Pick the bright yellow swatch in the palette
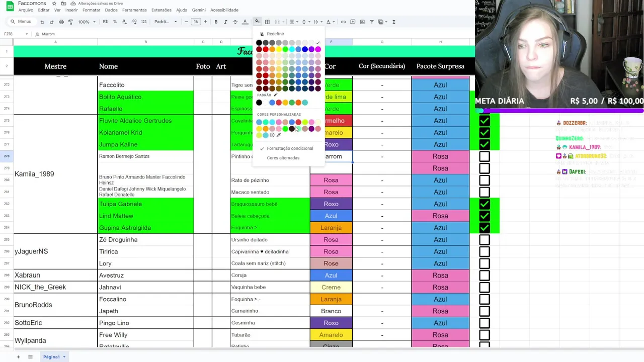This screenshot has height=362, width=644. click(279, 49)
